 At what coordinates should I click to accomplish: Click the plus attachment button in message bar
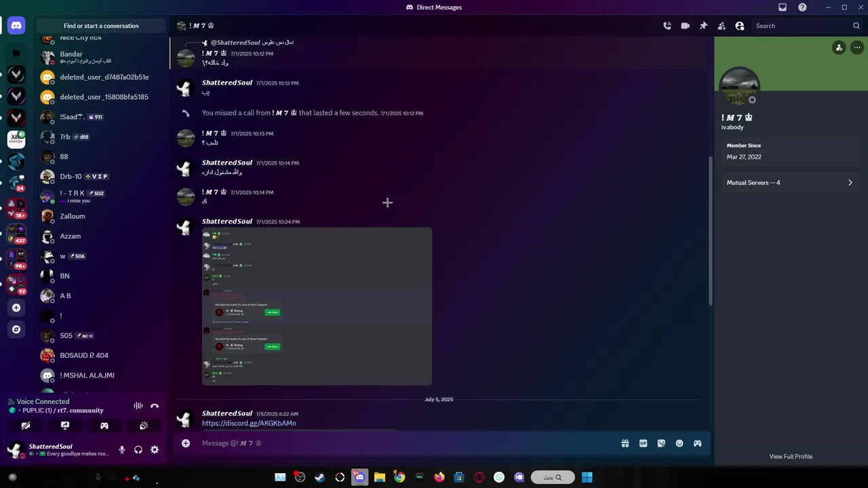[186, 443]
